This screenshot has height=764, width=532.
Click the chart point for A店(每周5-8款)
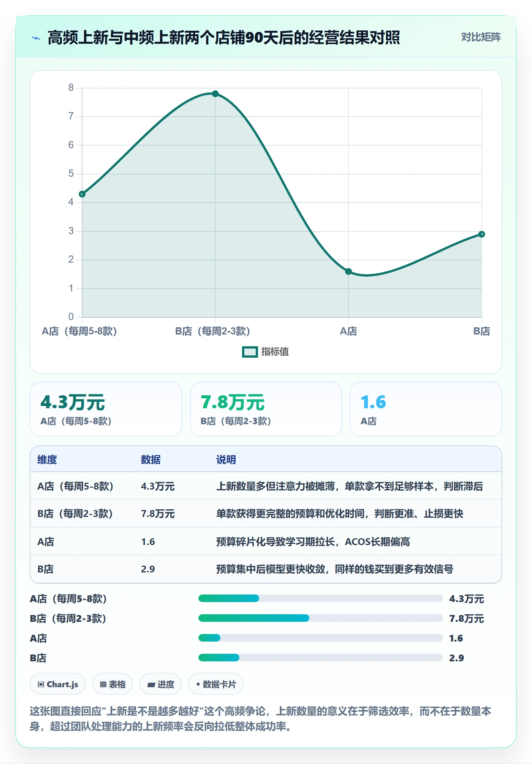82,194
